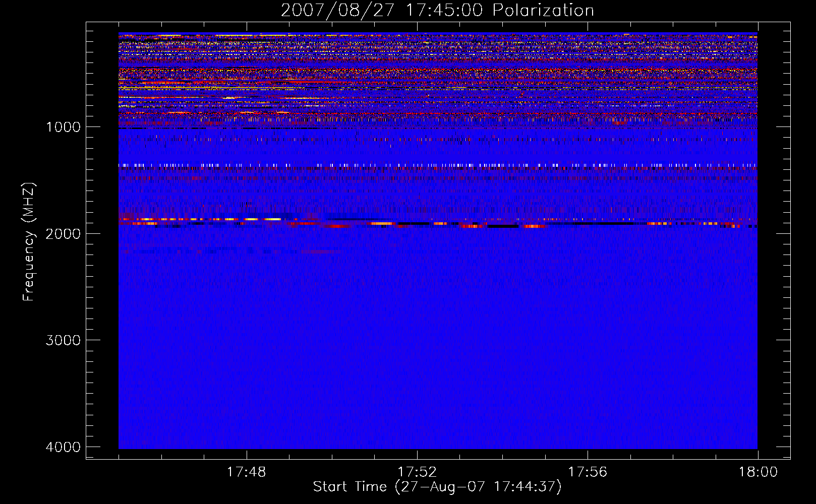Screen dimensions: 816x504
Task: Click the "17:52" time tick label
Action: (417, 472)
